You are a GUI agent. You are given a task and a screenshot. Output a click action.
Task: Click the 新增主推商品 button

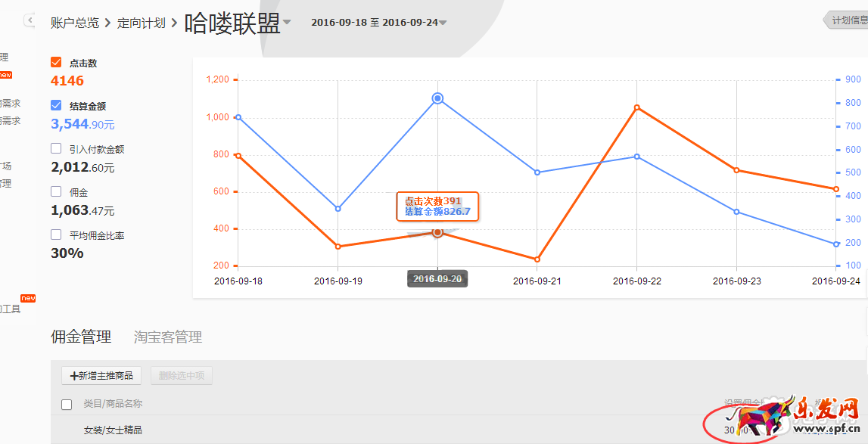pyautogui.click(x=101, y=375)
